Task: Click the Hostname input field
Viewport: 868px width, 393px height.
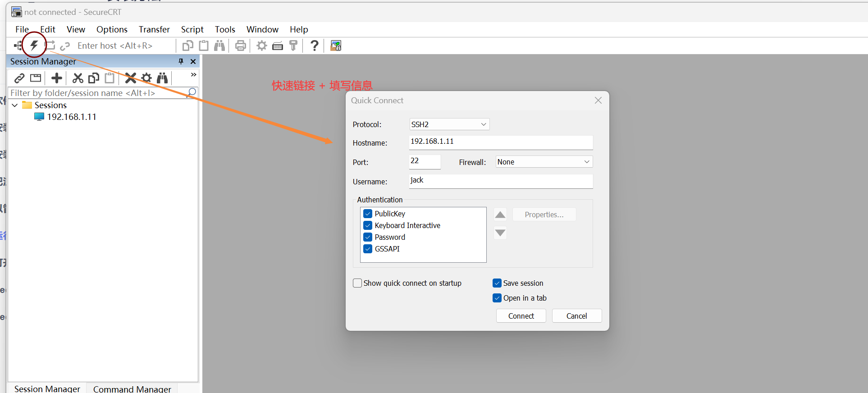Action: pos(501,142)
